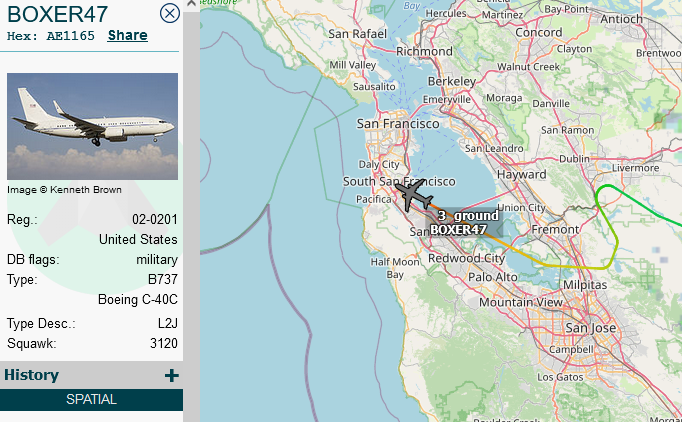Click the Image © Kenneth Brown credit
The height and width of the screenshot is (422, 682).
(x=64, y=190)
